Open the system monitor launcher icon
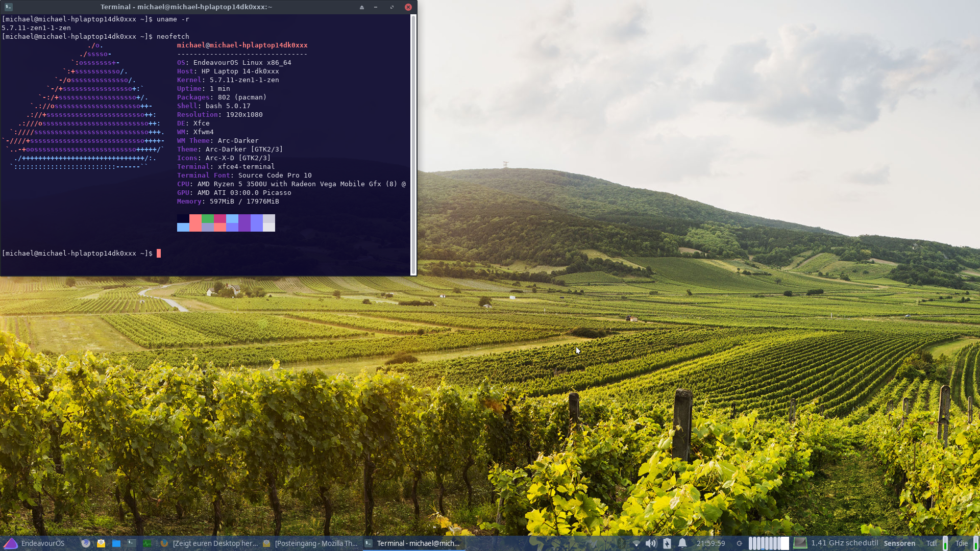Screen dimensions: 980x551 (147, 543)
